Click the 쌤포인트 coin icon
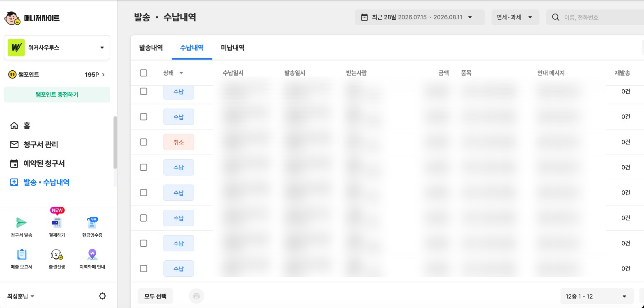Screen dimensions: 644x308 click(x=12, y=74)
